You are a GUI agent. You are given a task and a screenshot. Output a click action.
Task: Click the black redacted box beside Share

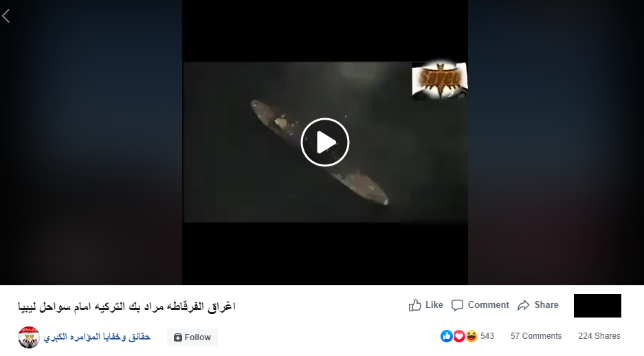[597, 306]
